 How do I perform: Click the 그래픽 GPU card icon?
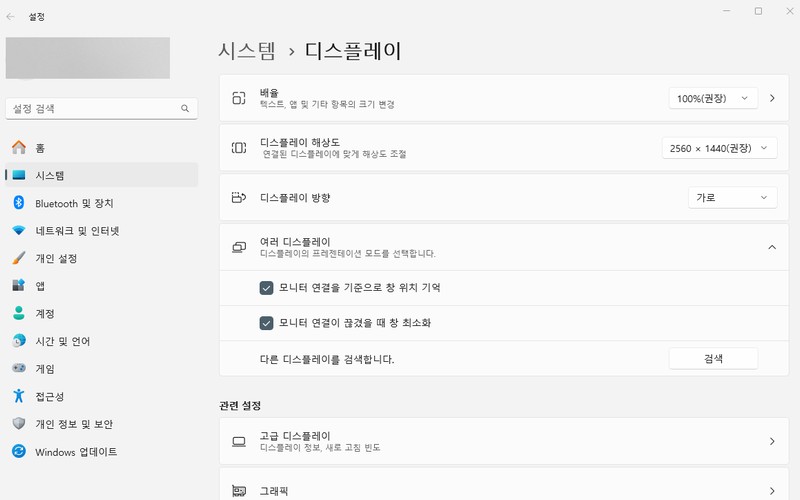click(239, 491)
